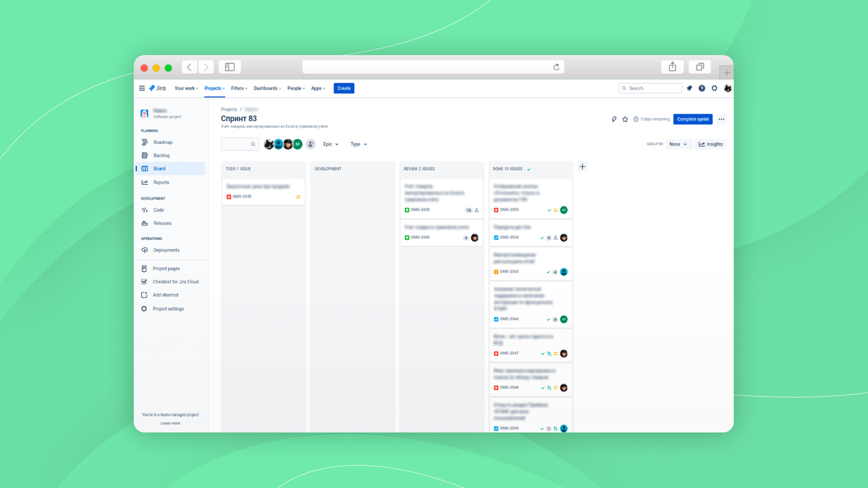Screen dimensions: 868x488
Task: Open Projects menu in navigation
Action: [214, 88]
